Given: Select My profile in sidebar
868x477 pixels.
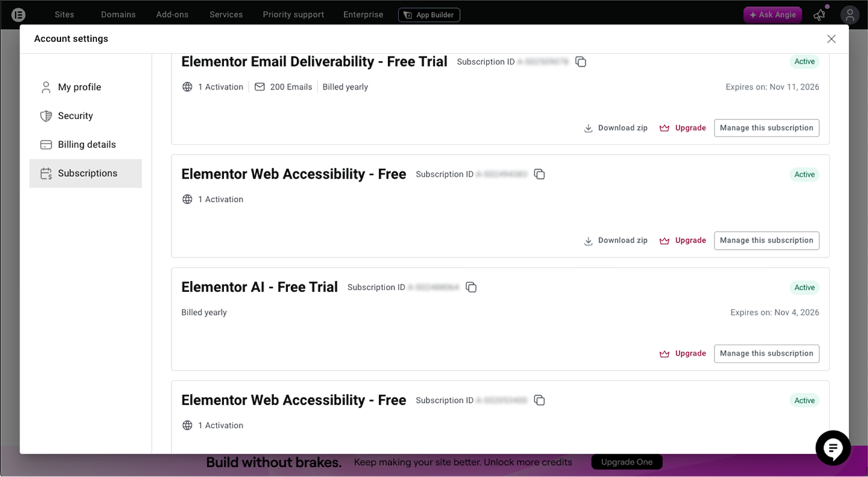Looking at the screenshot, I should (x=86, y=87).
